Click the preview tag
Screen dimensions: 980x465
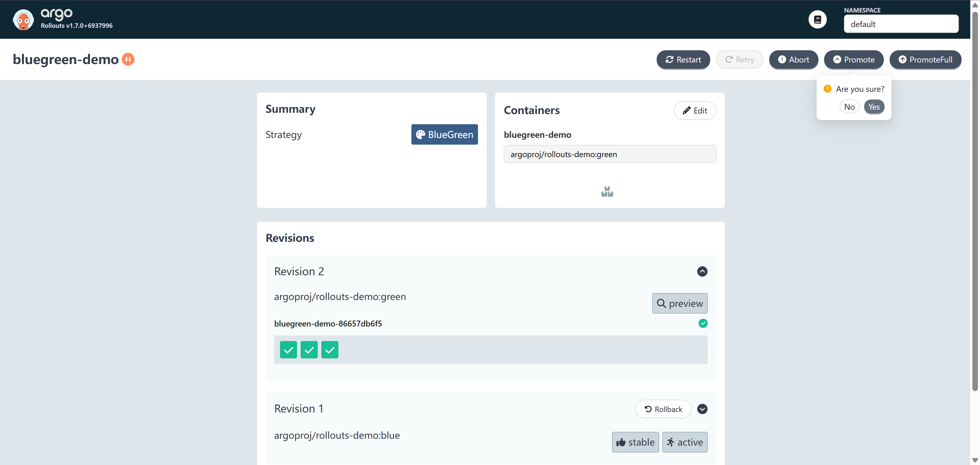pos(680,303)
